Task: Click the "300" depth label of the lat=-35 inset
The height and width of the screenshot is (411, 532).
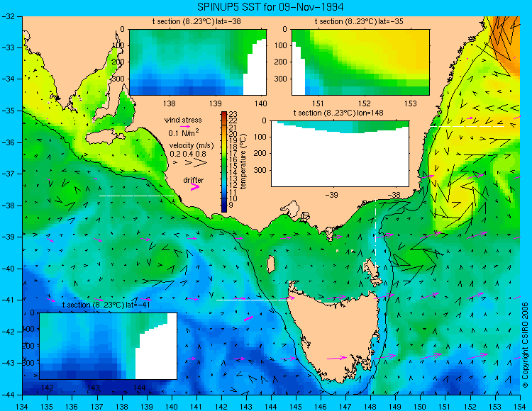Action: coord(281,79)
